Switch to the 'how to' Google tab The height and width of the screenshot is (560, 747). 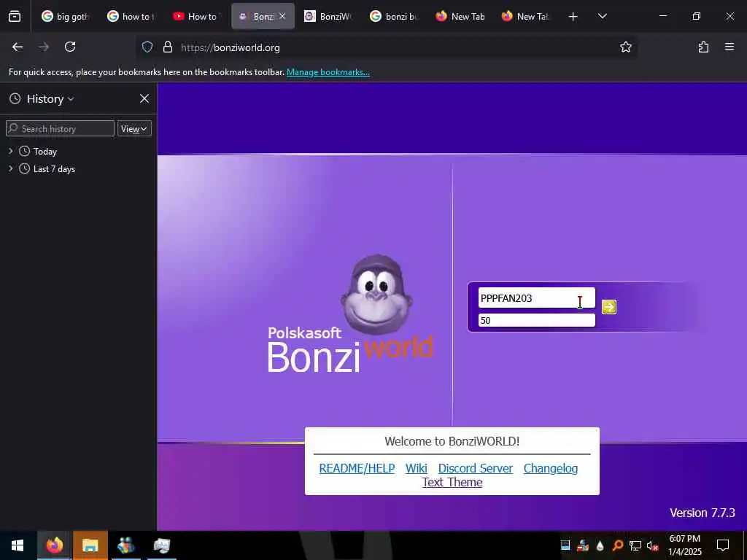(131, 16)
